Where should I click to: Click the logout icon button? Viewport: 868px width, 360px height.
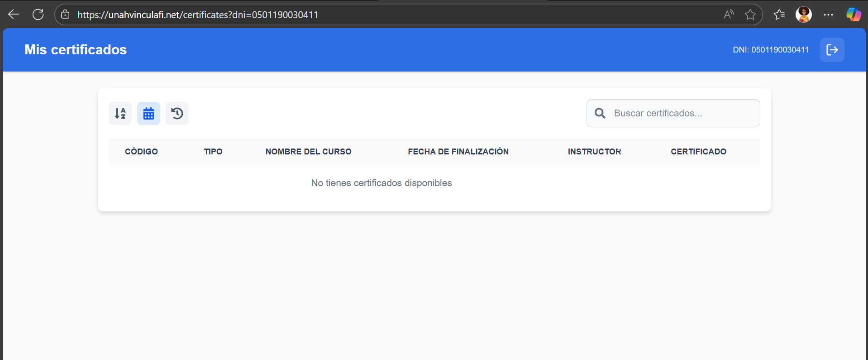point(832,50)
